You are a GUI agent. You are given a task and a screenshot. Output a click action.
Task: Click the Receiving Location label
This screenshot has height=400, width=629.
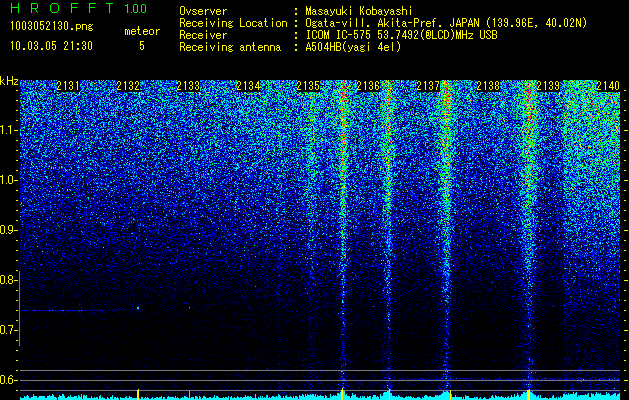(x=233, y=23)
